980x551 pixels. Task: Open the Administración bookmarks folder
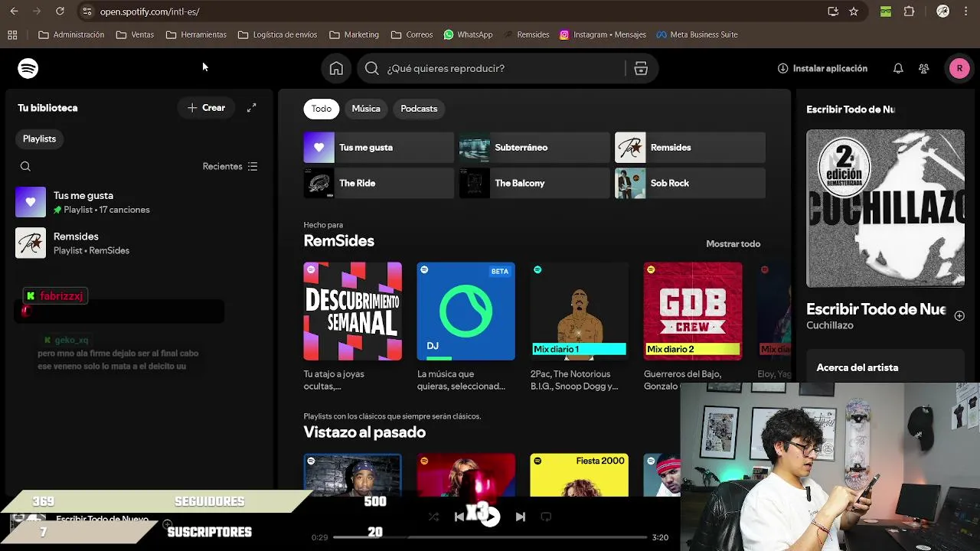pyautogui.click(x=71, y=34)
